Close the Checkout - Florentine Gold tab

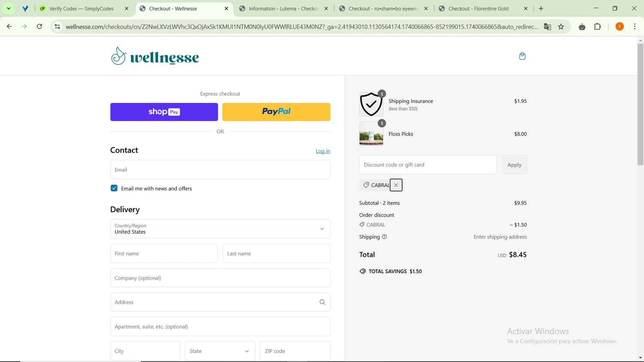[x=526, y=9]
